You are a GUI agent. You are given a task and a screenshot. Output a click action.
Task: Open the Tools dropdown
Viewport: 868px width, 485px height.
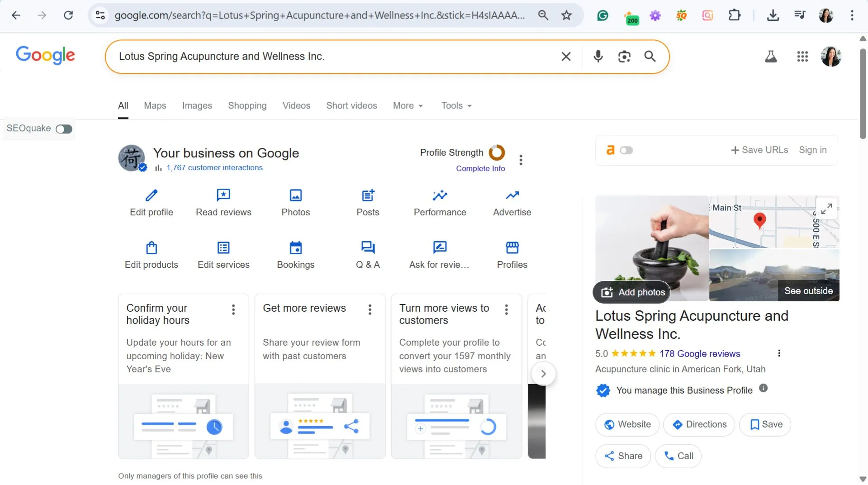[x=456, y=105]
